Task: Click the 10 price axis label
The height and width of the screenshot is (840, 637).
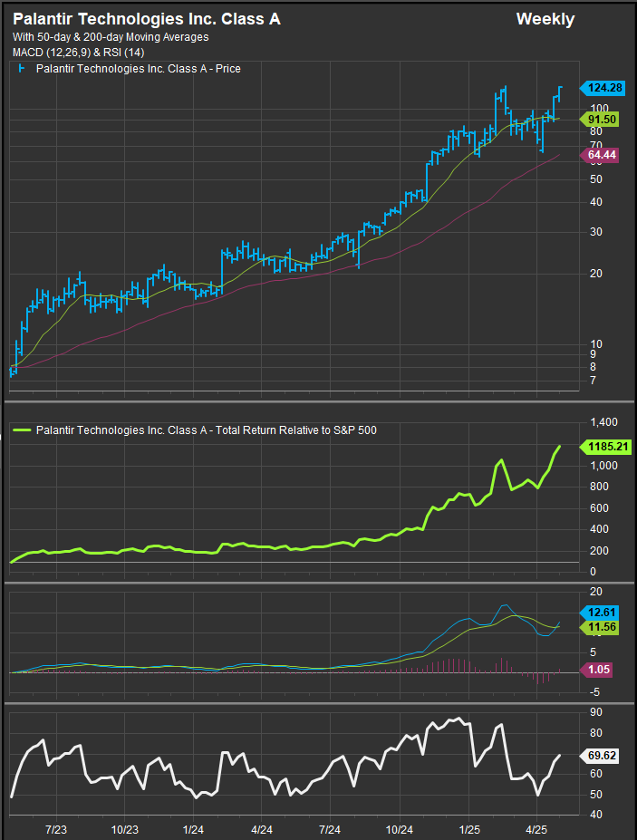Action: click(595, 344)
